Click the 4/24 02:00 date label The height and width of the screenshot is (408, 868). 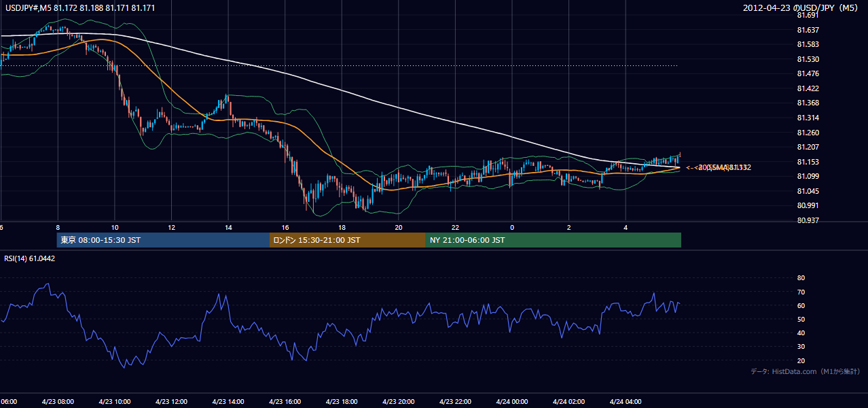(569, 401)
